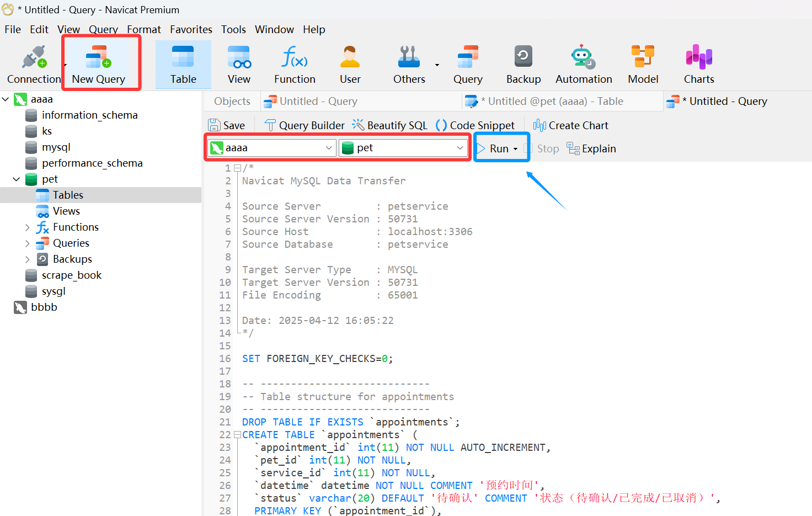Screen dimensions: 812x516
Task: Open the Connection dropdown arrow in toolbar
Action: click(65, 65)
